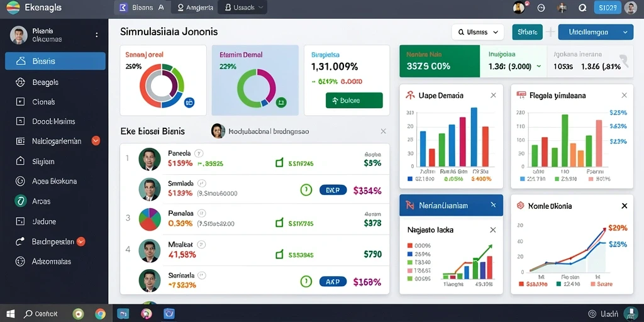Expand the Badnpestan orange chevron badge

(x=81, y=241)
